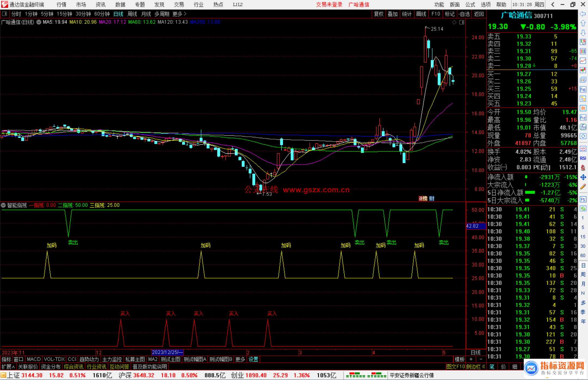Viewport: 588px width, 380px height.
Task: Open the colored grid table sidebar icon
Action: click(x=583, y=51)
